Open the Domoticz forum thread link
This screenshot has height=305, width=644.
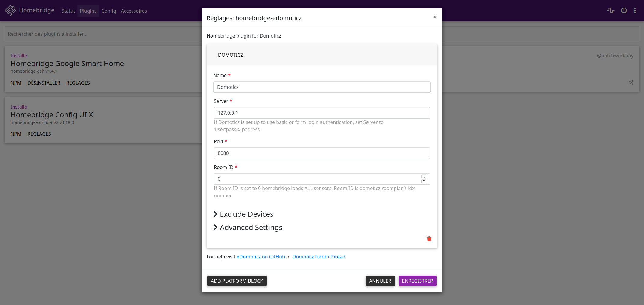coord(319,257)
